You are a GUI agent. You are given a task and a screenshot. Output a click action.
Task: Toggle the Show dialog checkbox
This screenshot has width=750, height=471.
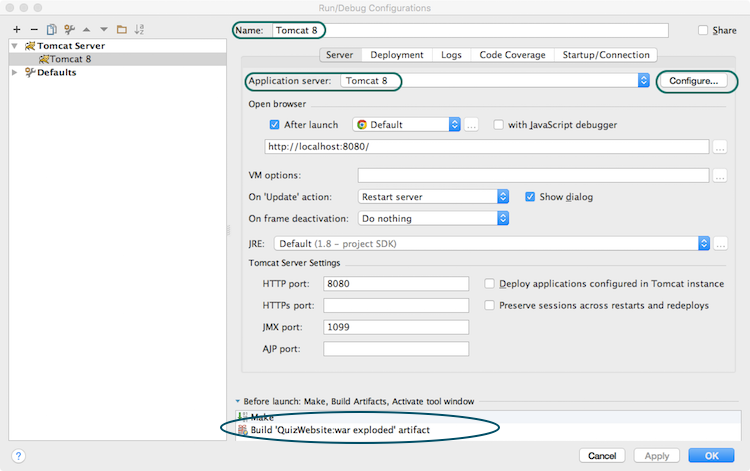[530, 197]
